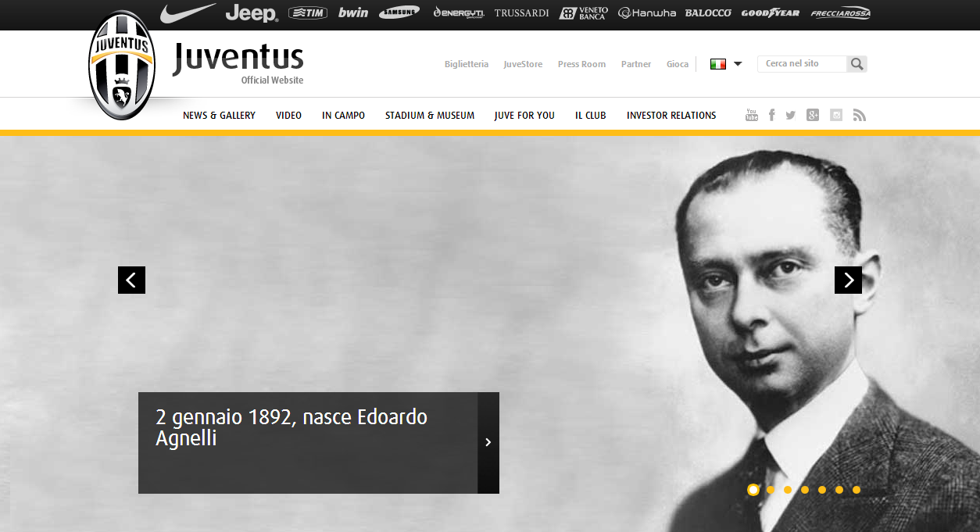Open the Google Plus social icon
This screenshot has height=532, width=980.
[813, 115]
